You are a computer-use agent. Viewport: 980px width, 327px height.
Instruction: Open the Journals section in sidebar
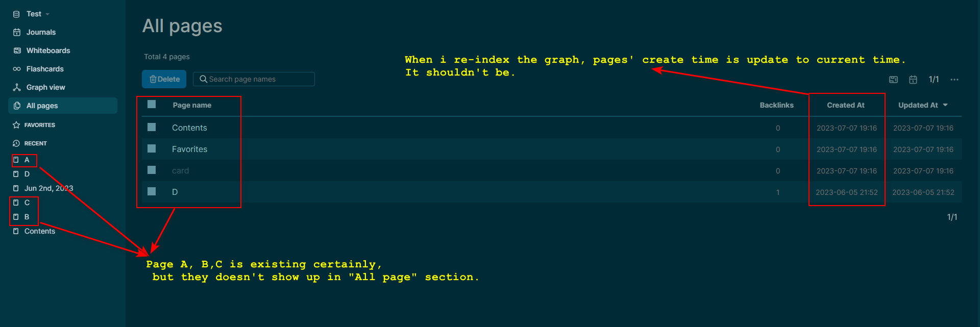(x=41, y=32)
